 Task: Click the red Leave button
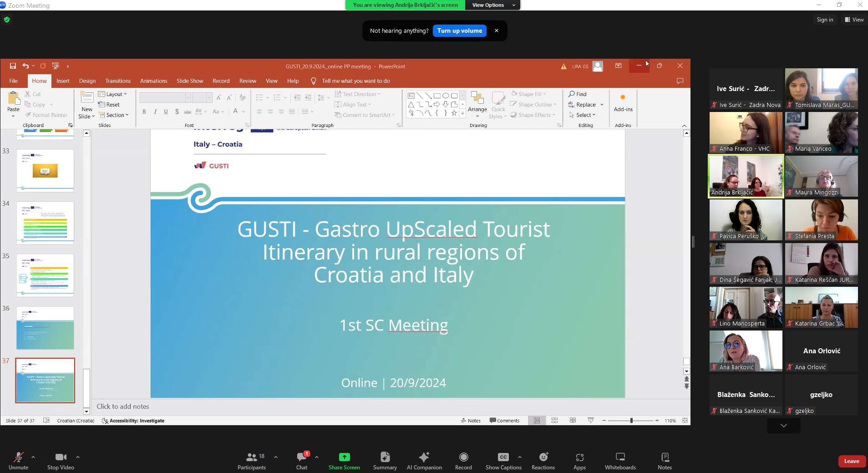(852, 461)
